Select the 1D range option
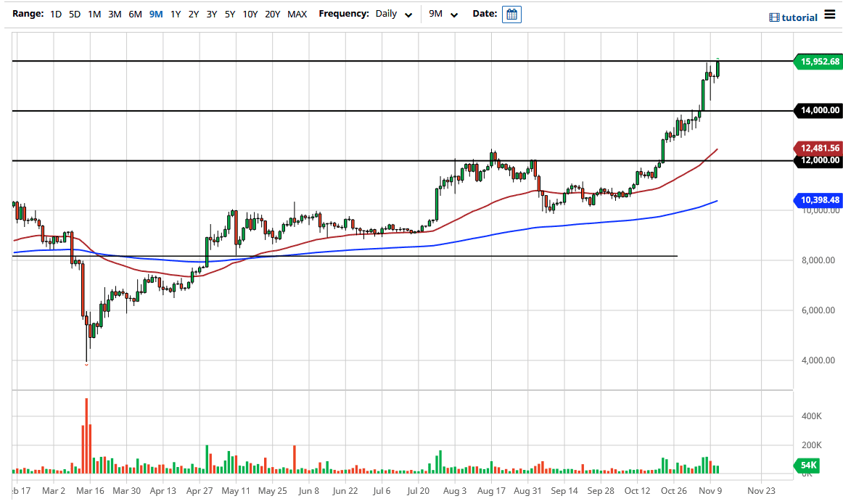This screenshot has height=504, width=843. point(56,13)
